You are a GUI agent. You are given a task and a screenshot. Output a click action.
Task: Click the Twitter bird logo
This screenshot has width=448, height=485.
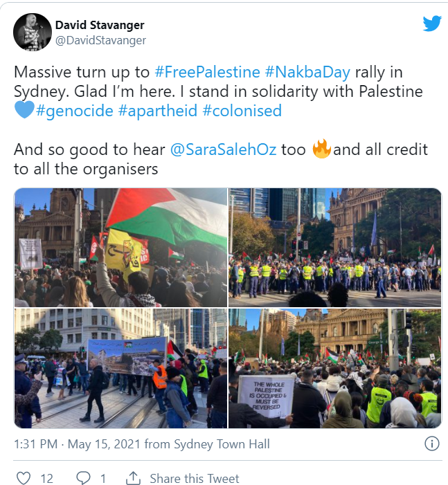click(432, 24)
